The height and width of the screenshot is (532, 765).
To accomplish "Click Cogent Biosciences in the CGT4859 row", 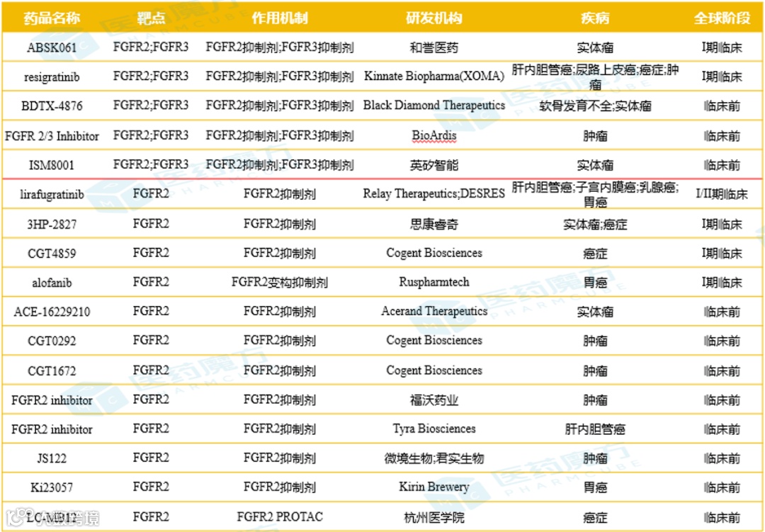I will (433, 253).
